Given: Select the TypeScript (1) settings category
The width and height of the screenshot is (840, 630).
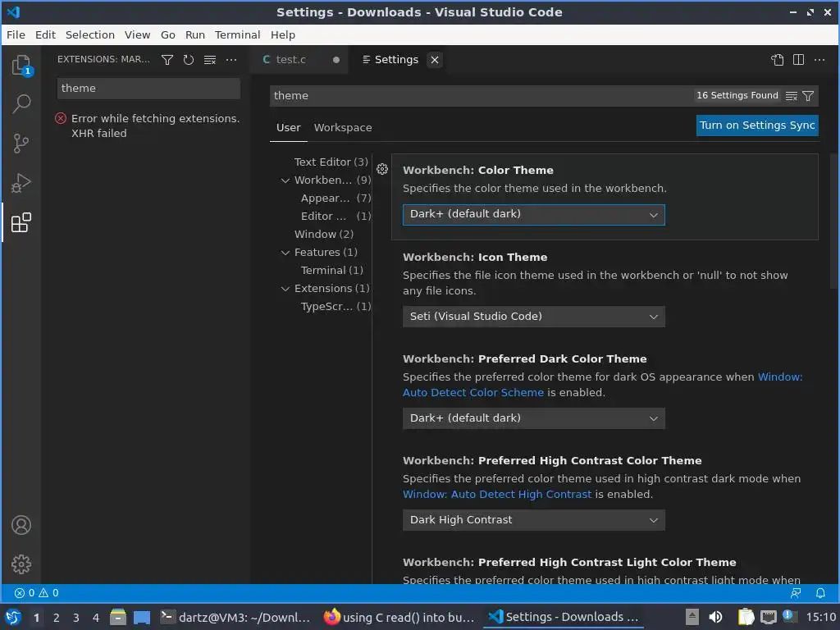Looking at the screenshot, I should pyautogui.click(x=336, y=307).
